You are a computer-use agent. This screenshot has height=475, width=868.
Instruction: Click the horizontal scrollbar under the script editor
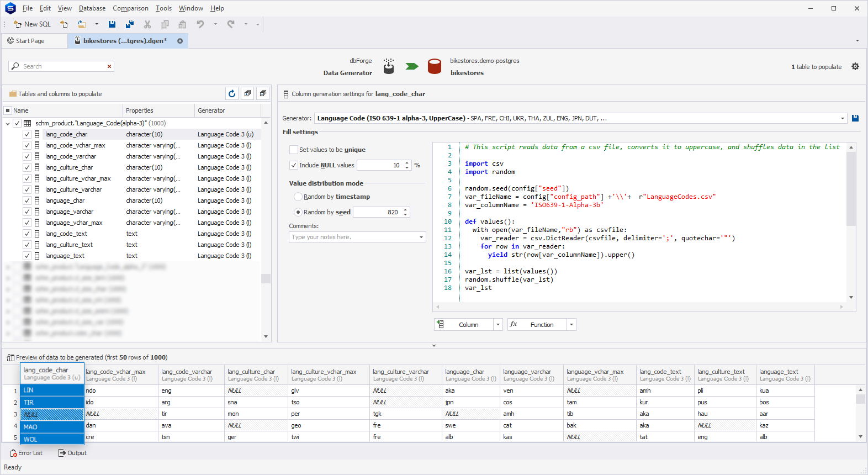pos(639,307)
